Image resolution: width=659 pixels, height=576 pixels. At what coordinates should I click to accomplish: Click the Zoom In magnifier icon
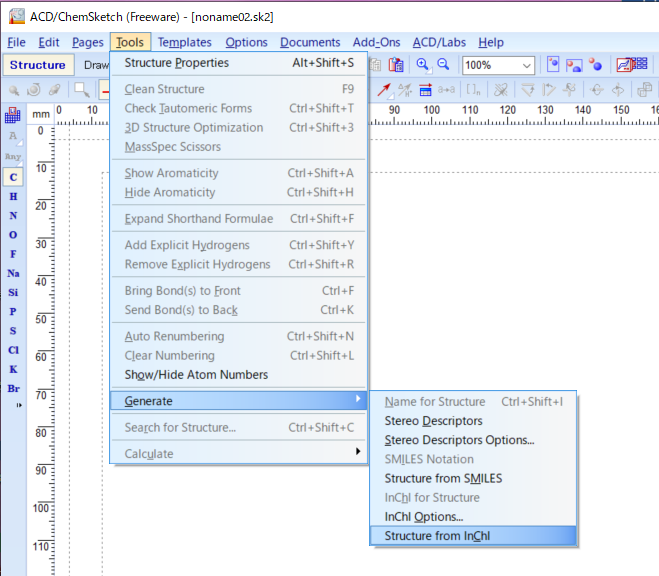tap(423, 65)
